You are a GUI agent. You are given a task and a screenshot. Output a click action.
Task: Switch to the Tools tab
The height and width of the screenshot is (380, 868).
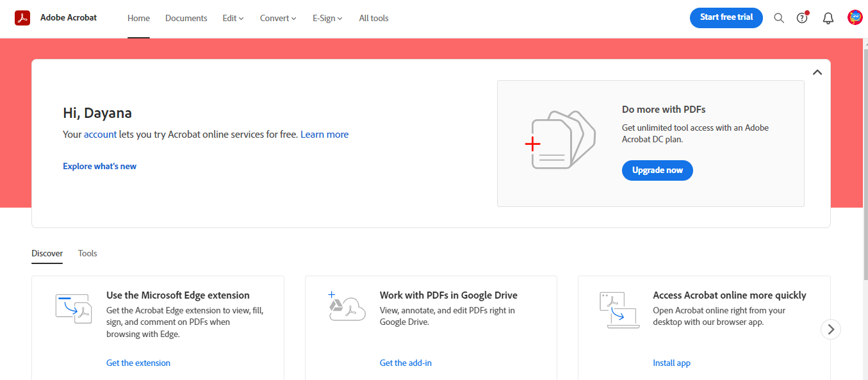88,253
